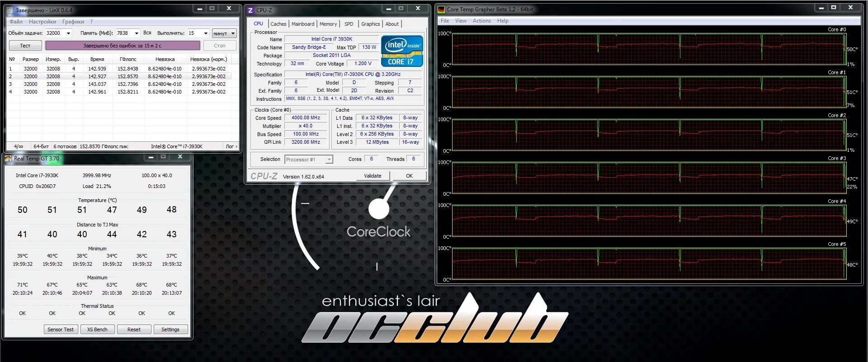The height and width of the screenshot is (362, 868).
Task: Click the Intel Core i7 logo in CPU-Z
Action: (402, 51)
